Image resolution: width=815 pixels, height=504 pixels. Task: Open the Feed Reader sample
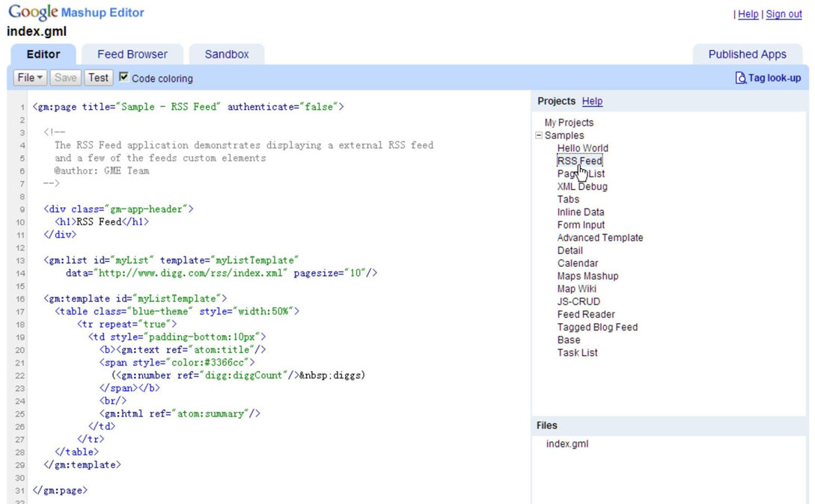(x=586, y=314)
